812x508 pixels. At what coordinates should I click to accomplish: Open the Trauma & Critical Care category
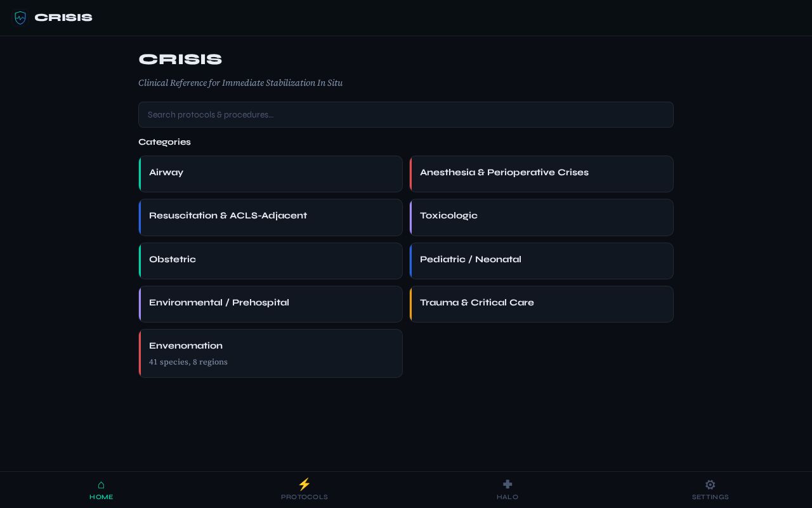coord(541,304)
